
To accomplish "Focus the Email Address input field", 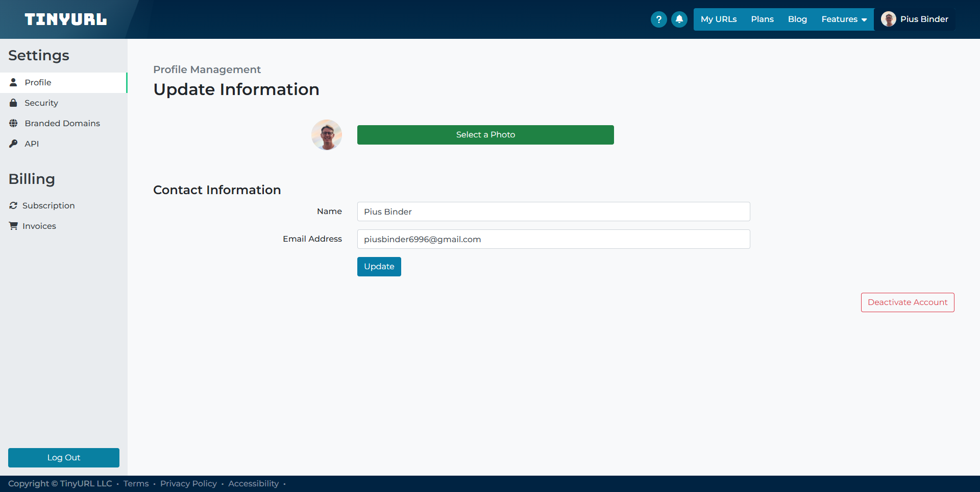I will point(553,239).
